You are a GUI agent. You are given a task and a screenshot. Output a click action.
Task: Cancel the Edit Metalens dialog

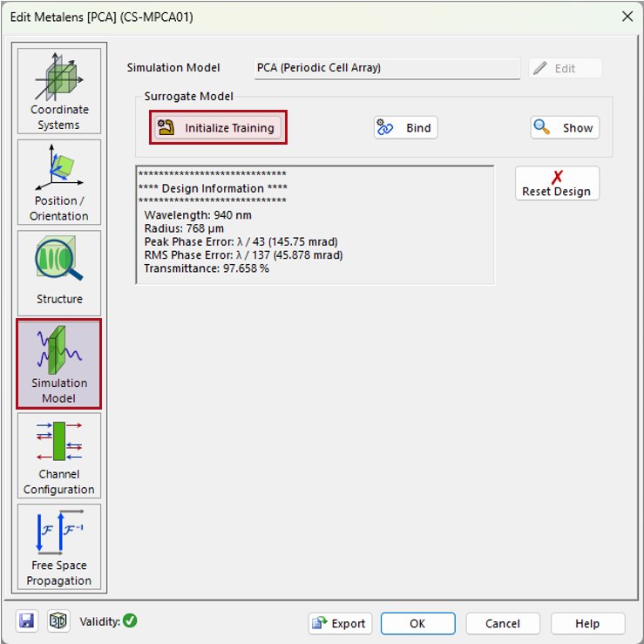pos(502,623)
